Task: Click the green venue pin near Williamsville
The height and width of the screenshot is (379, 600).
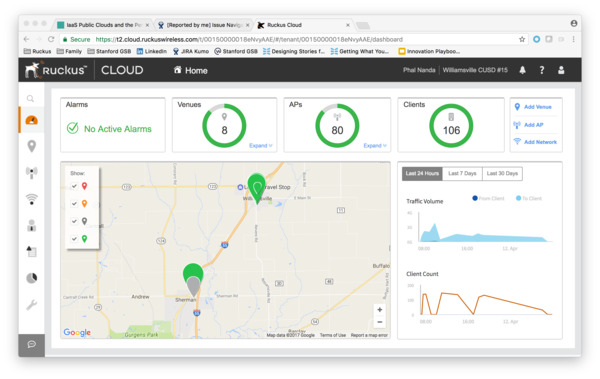Action: click(257, 188)
